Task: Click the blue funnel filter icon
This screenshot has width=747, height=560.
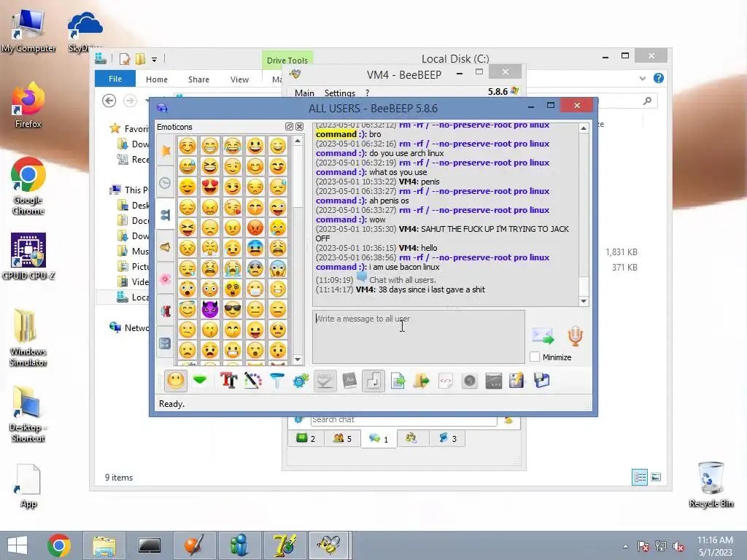Action: coord(276,381)
